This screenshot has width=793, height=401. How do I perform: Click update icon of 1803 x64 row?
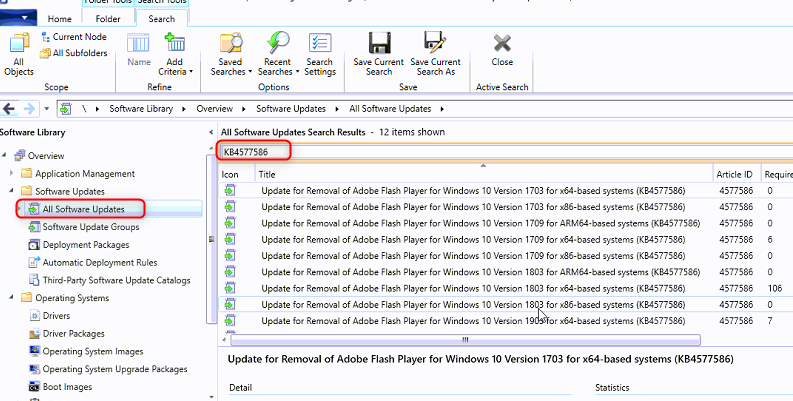[x=230, y=288]
